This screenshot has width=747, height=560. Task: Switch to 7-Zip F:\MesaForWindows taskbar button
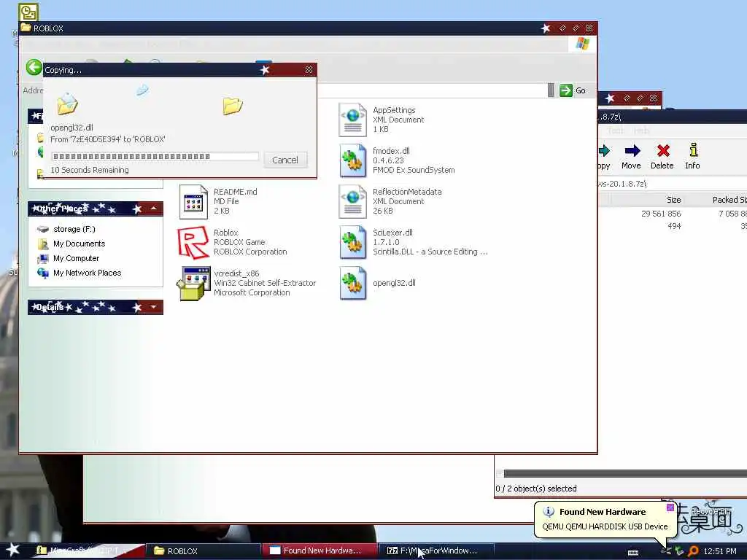point(436,551)
